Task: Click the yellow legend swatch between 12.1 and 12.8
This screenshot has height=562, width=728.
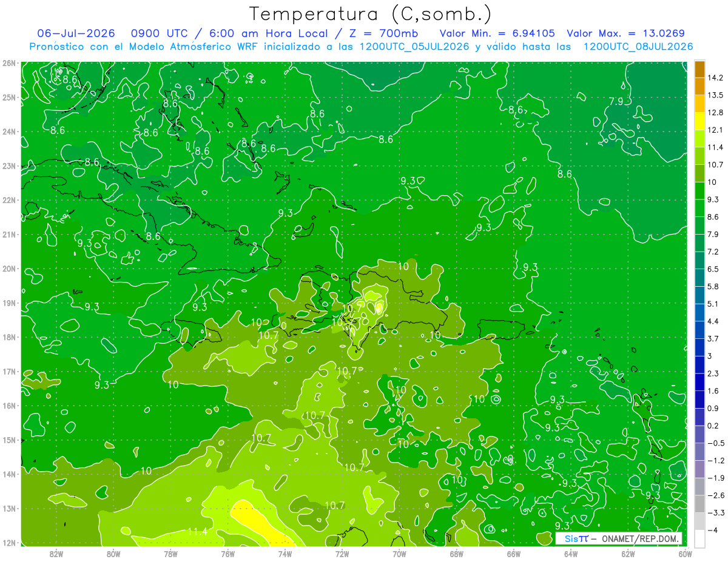Action: tap(699, 121)
